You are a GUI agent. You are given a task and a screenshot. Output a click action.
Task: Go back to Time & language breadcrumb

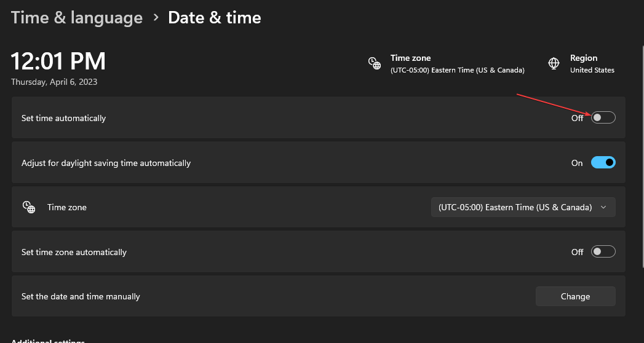77,17
